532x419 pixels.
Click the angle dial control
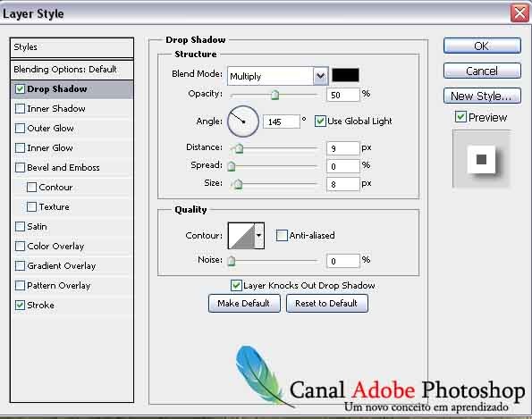coord(243,122)
